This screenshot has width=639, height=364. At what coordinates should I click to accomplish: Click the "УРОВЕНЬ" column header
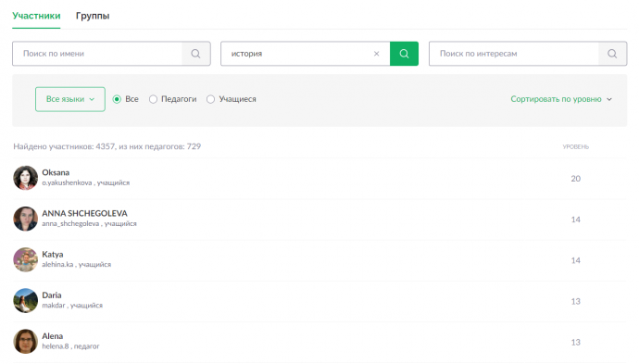point(575,146)
